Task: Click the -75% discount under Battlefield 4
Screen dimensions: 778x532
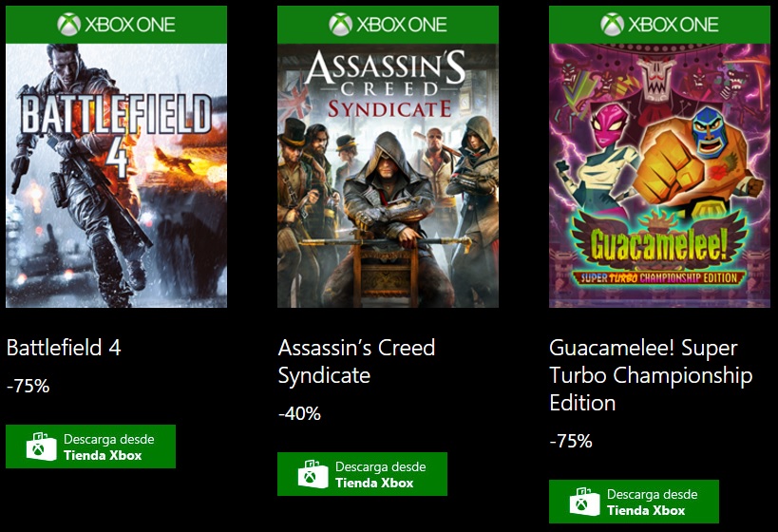Action: tap(28, 386)
